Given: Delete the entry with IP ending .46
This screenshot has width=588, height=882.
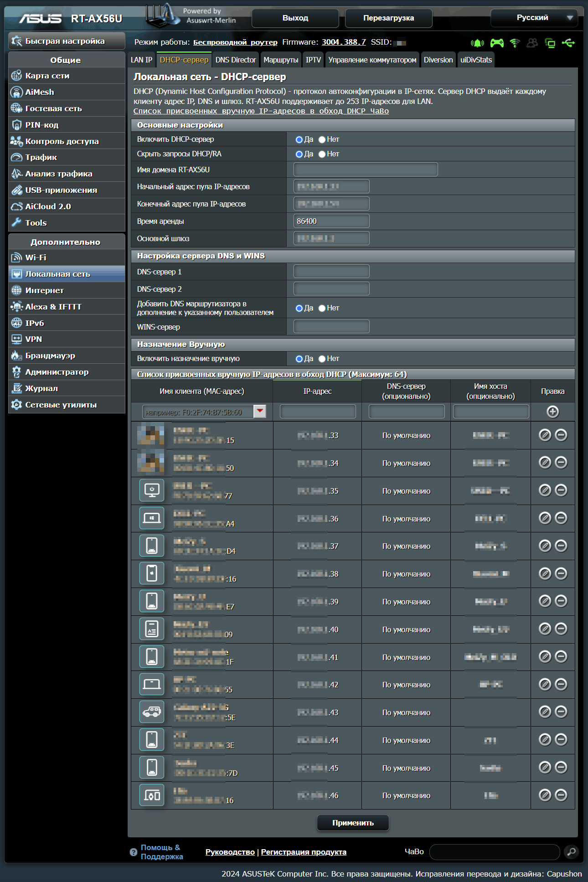Looking at the screenshot, I should tap(561, 795).
